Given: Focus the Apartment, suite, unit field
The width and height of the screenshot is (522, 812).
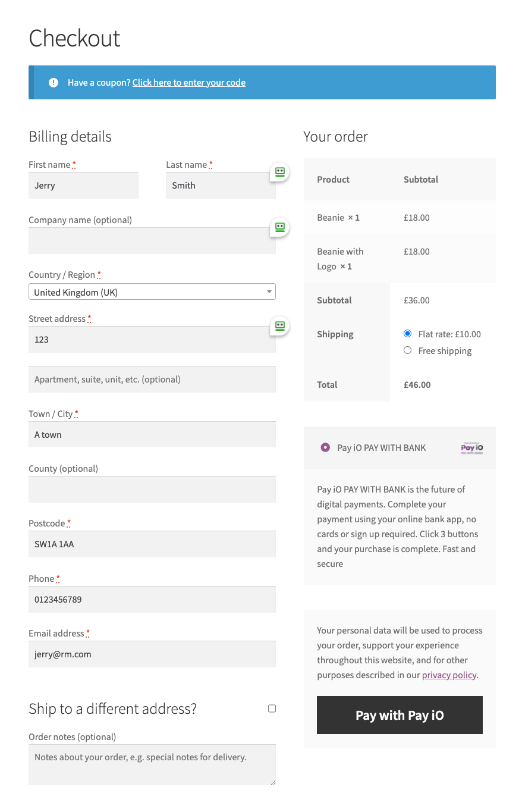Looking at the screenshot, I should 152,380.
